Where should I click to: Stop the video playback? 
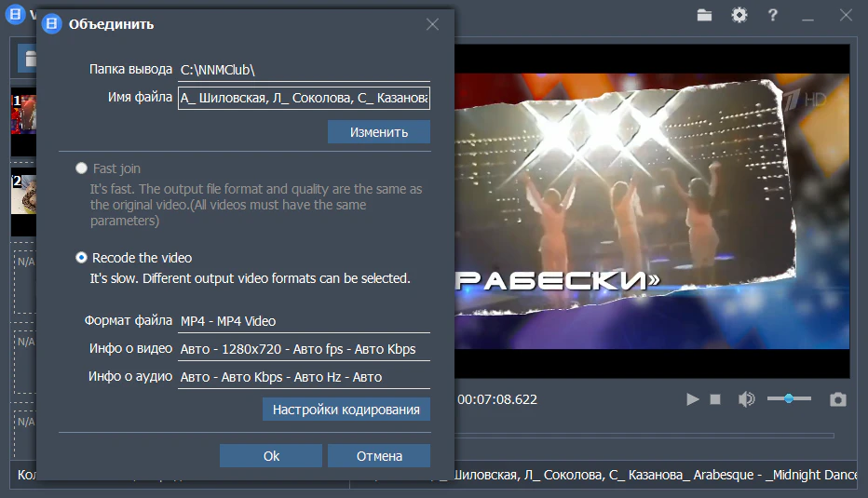pyautogui.click(x=715, y=399)
